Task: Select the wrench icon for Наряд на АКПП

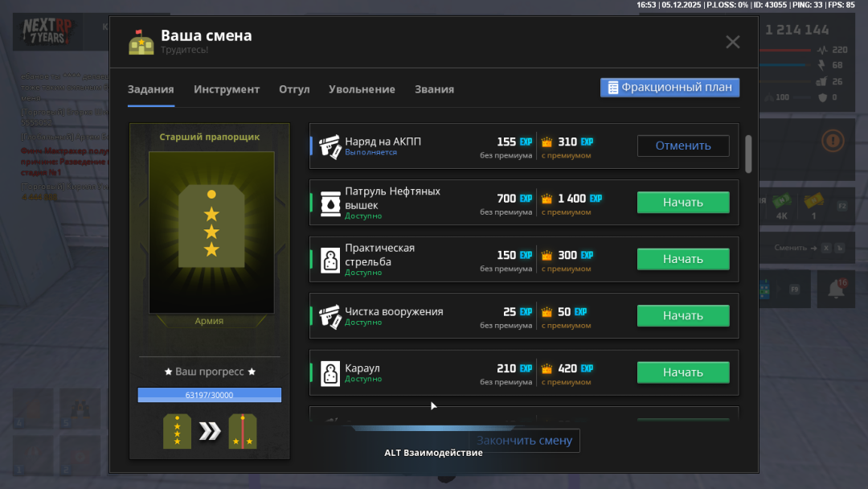Action: point(330,146)
